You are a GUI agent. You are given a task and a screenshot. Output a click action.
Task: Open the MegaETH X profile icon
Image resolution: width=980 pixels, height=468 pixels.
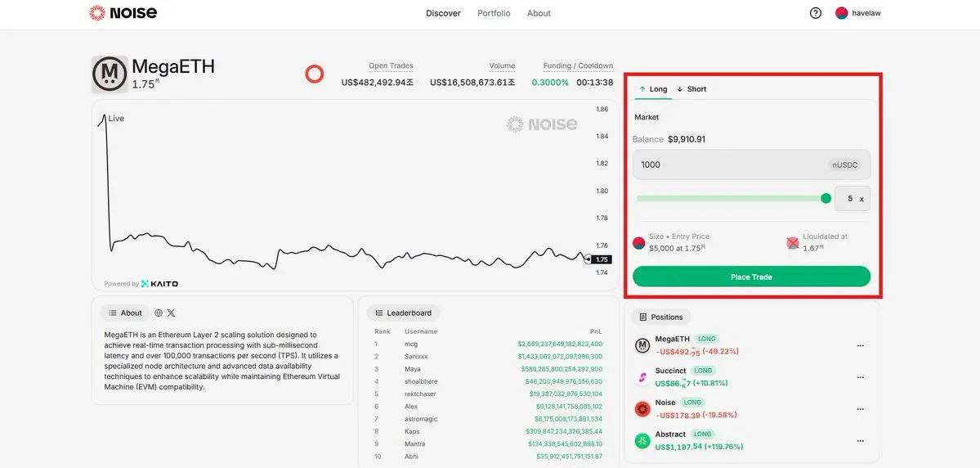click(172, 313)
